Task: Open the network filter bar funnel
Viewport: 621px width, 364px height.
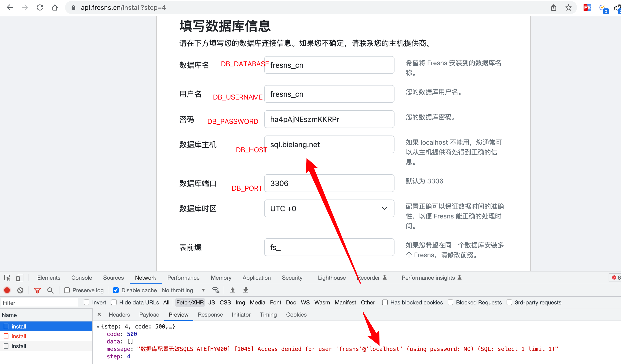Action: 37,290
